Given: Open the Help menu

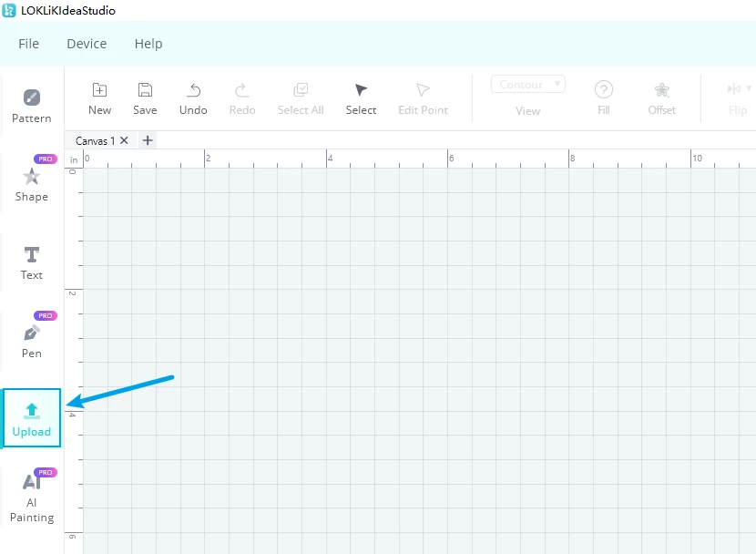Looking at the screenshot, I should (x=148, y=44).
